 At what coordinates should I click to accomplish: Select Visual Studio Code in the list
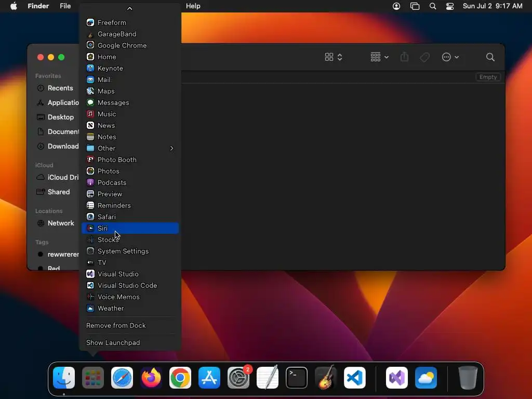(130, 285)
